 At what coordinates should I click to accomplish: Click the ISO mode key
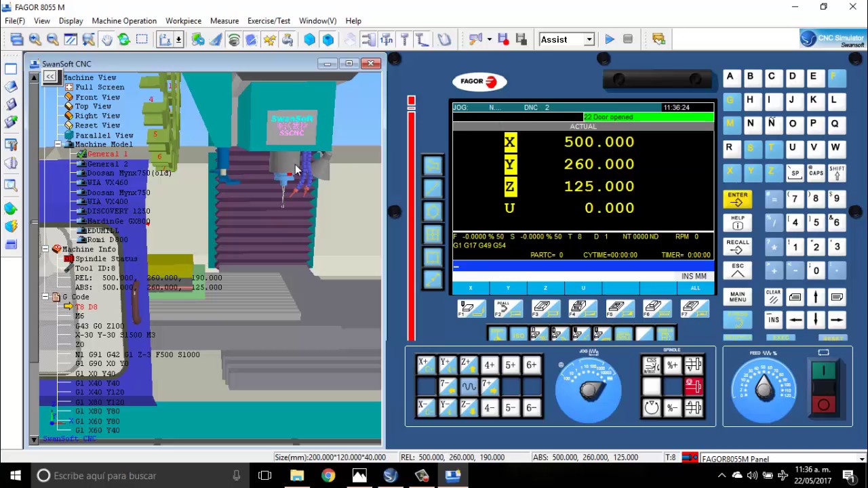click(x=518, y=334)
